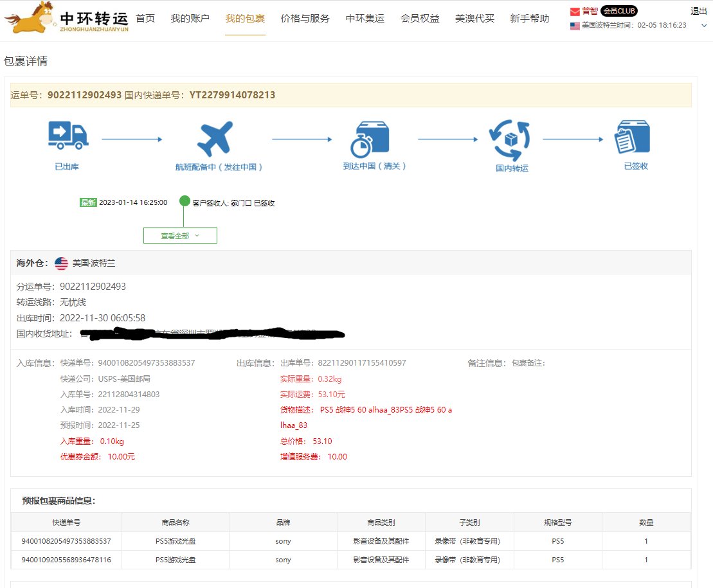Click the airplane 航班配备中 icon

(x=215, y=139)
